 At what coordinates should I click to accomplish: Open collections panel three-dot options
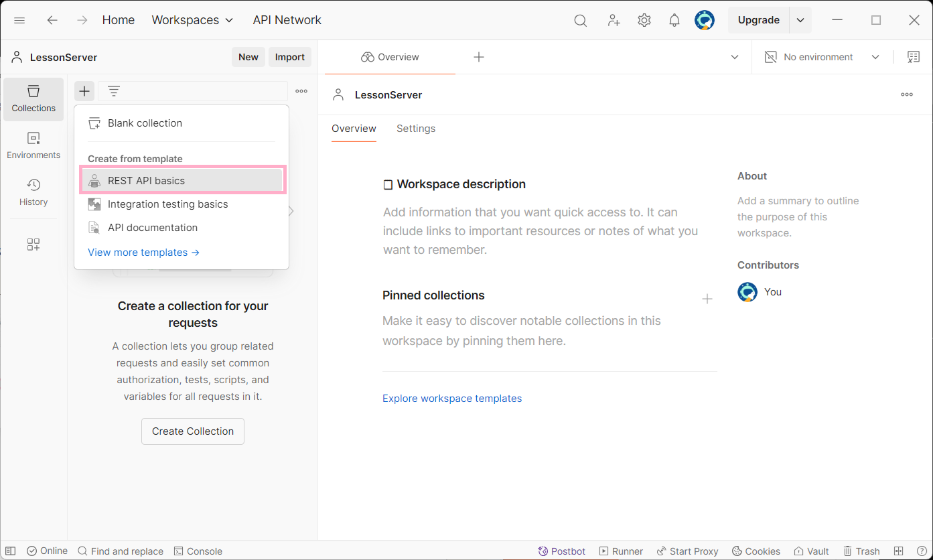pos(301,91)
